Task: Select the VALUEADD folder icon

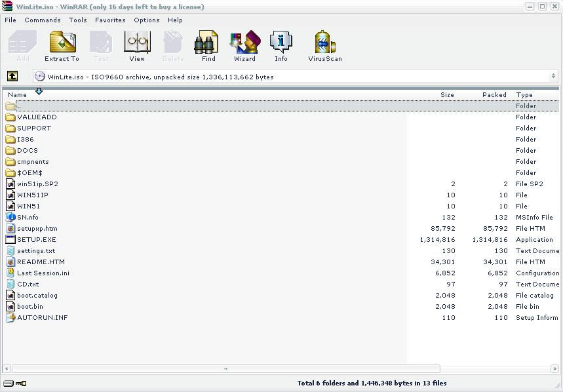Action: coord(10,117)
